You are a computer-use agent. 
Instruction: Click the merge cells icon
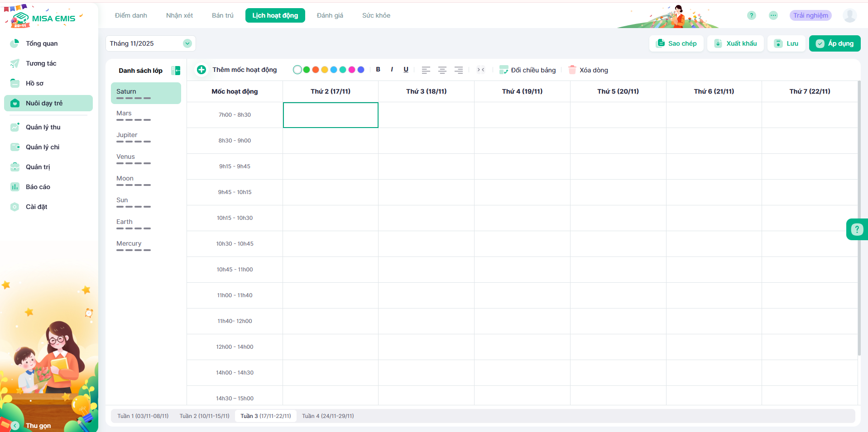(x=481, y=70)
